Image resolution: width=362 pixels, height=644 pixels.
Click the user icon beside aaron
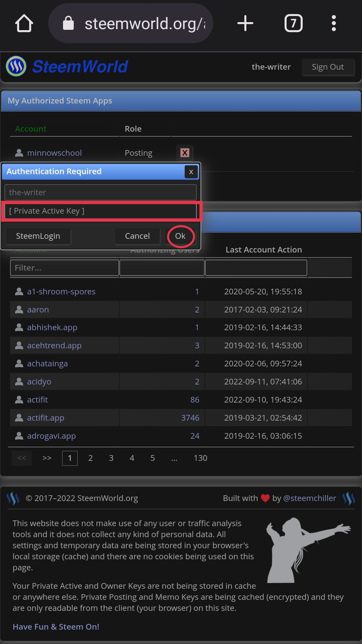click(x=19, y=310)
